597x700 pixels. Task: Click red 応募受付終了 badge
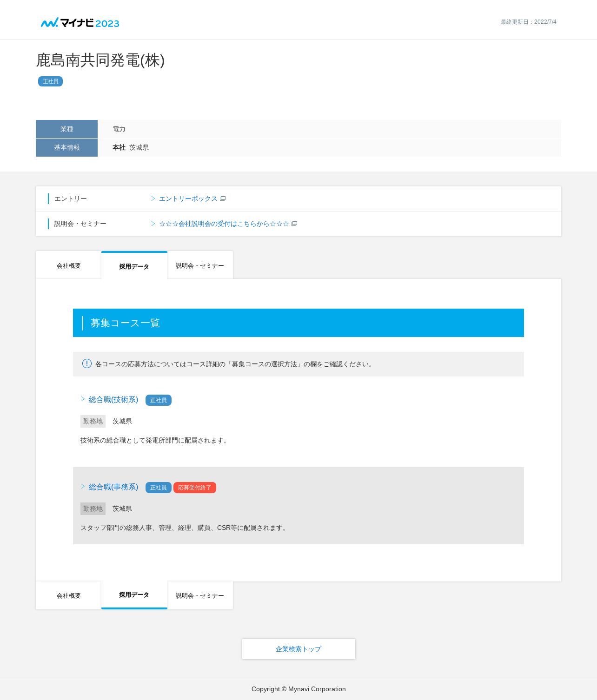pyautogui.click(x=194, y=488)
